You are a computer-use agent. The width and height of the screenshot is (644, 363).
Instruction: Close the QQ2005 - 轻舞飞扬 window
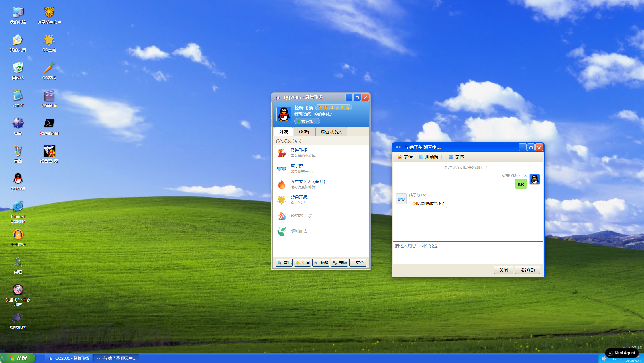365,97
